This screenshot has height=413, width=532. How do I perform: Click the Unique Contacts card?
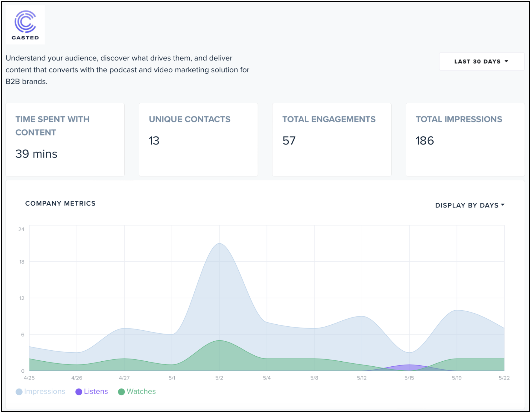pyautogui.click(x=198, y=140)
